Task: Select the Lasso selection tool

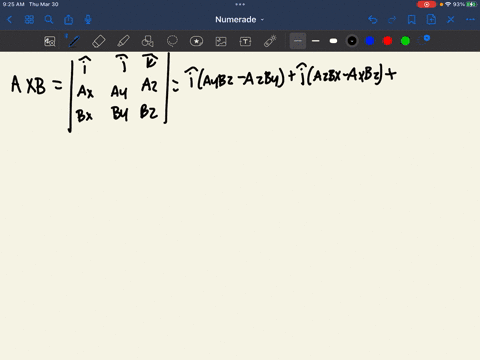Action: click(x=172, y=41)
